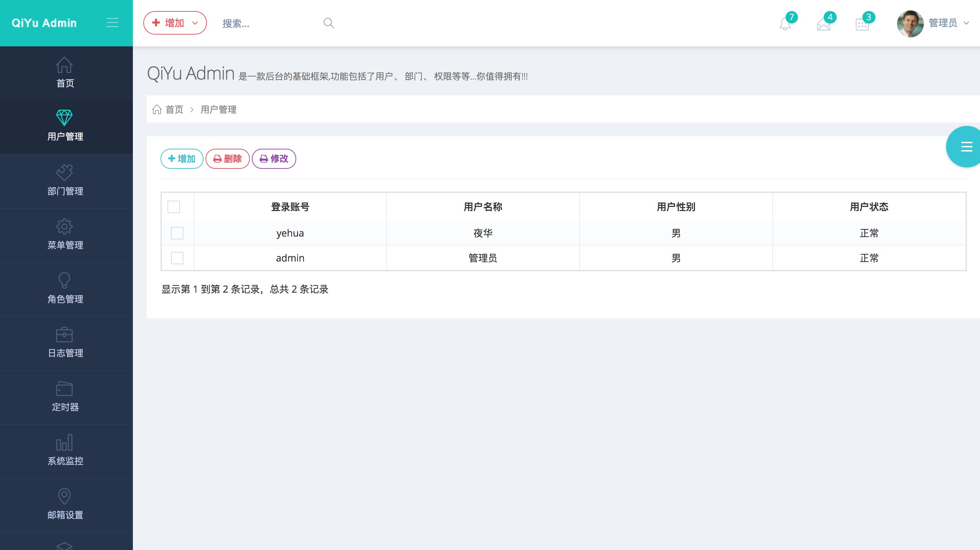Click the QiYu Admin logo

[x=44, y=23]
